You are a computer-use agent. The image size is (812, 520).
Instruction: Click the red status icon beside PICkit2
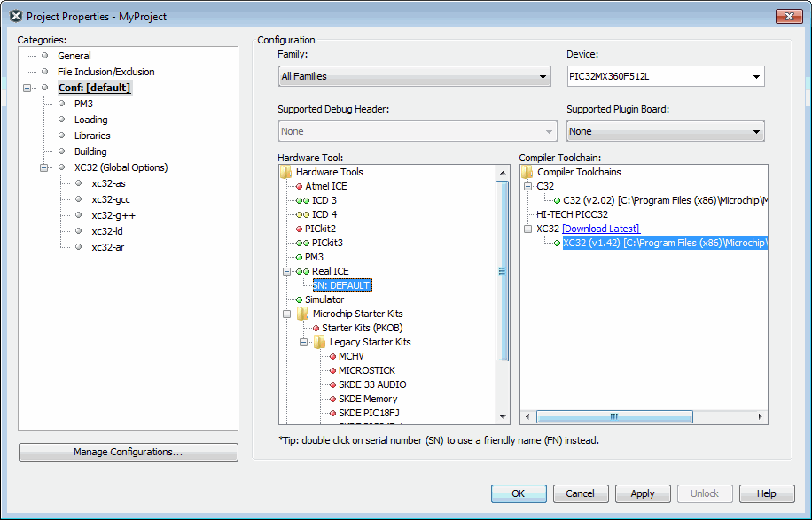click(x=299, y=229)
